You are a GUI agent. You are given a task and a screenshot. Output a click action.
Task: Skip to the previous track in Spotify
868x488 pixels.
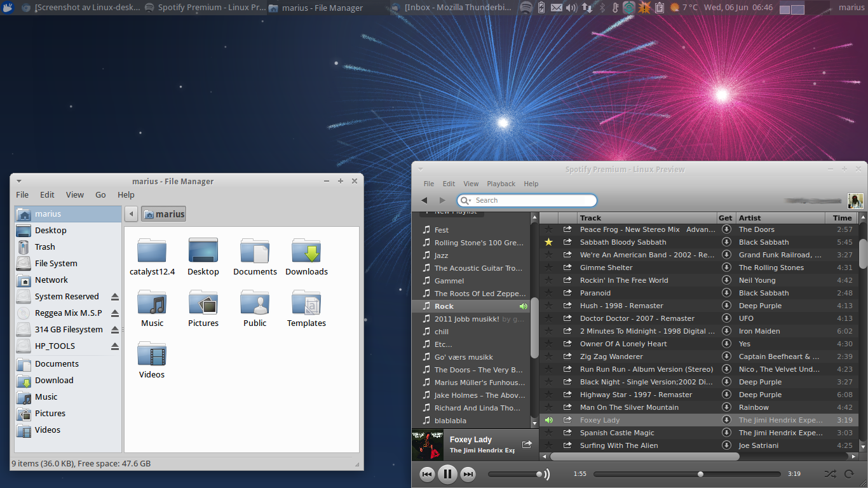click(428, 474)
